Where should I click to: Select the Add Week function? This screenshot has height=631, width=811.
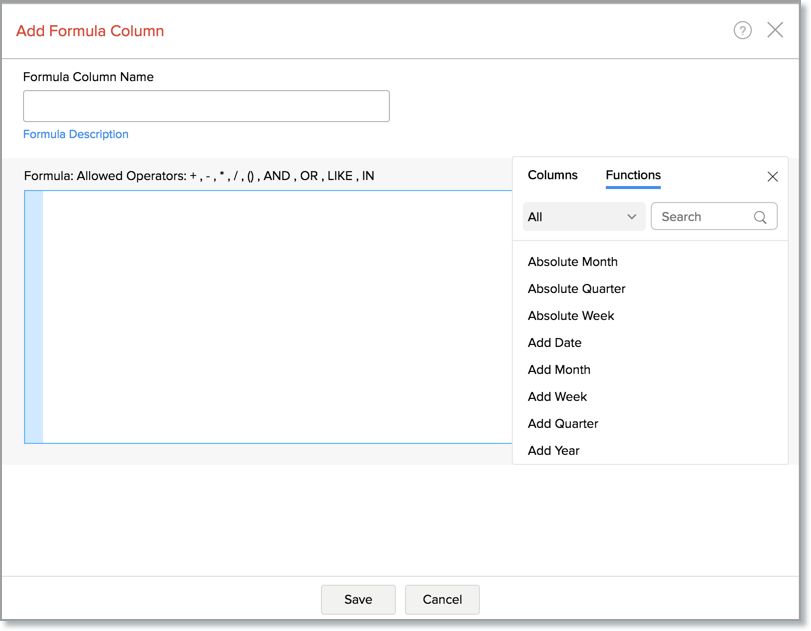557,397
